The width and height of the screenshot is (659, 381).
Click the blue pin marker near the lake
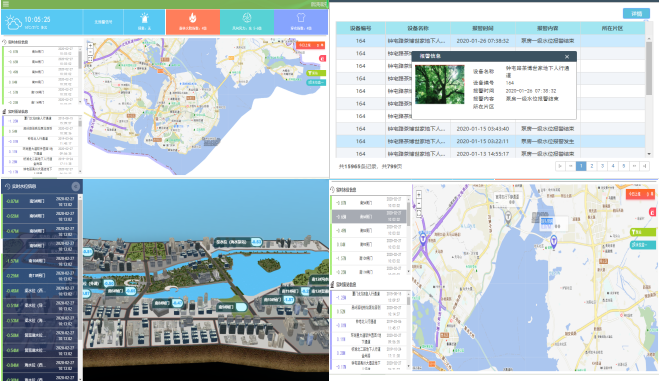[x=554, y=242]
